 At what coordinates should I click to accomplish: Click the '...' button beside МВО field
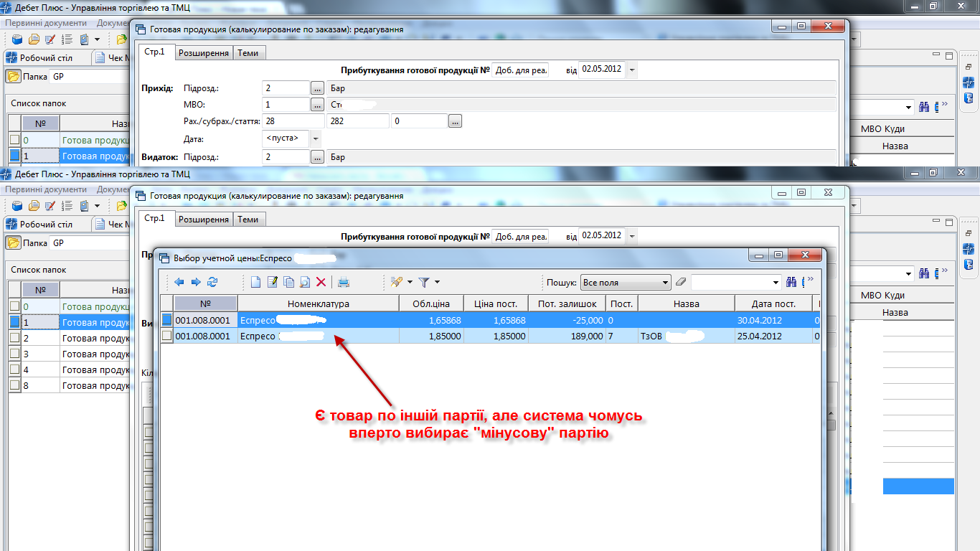317,105
